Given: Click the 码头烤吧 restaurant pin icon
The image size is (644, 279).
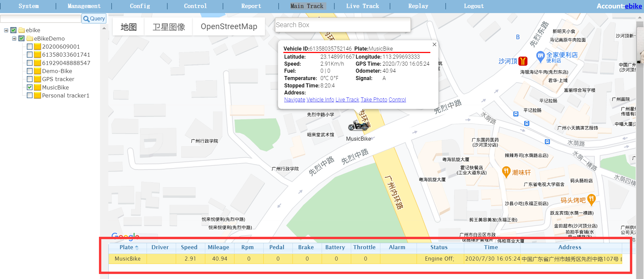Looking at the screenshot, I should [x=591, y=200].
